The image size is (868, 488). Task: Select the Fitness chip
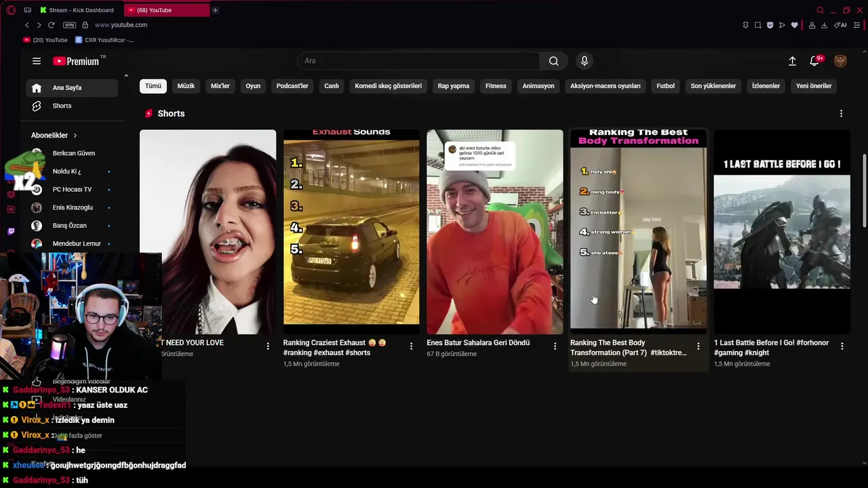click(496, 86)
